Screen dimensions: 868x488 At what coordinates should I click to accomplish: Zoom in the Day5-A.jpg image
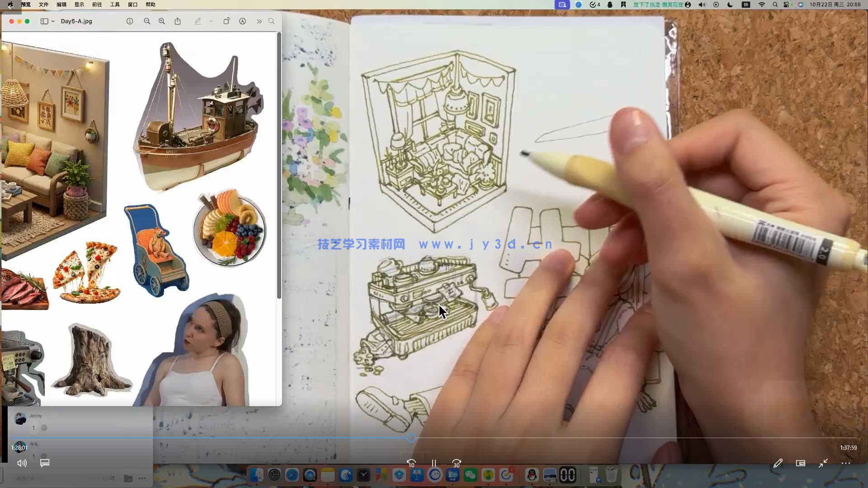[x=162, y=21]
